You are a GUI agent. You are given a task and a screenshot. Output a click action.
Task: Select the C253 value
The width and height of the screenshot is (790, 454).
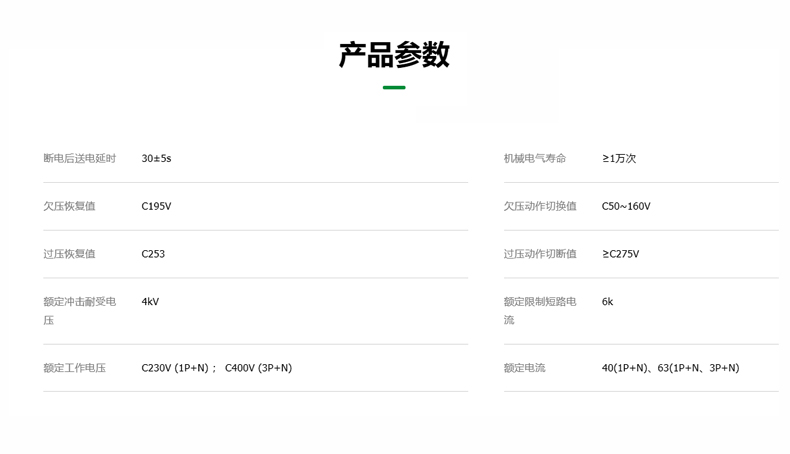153,254
